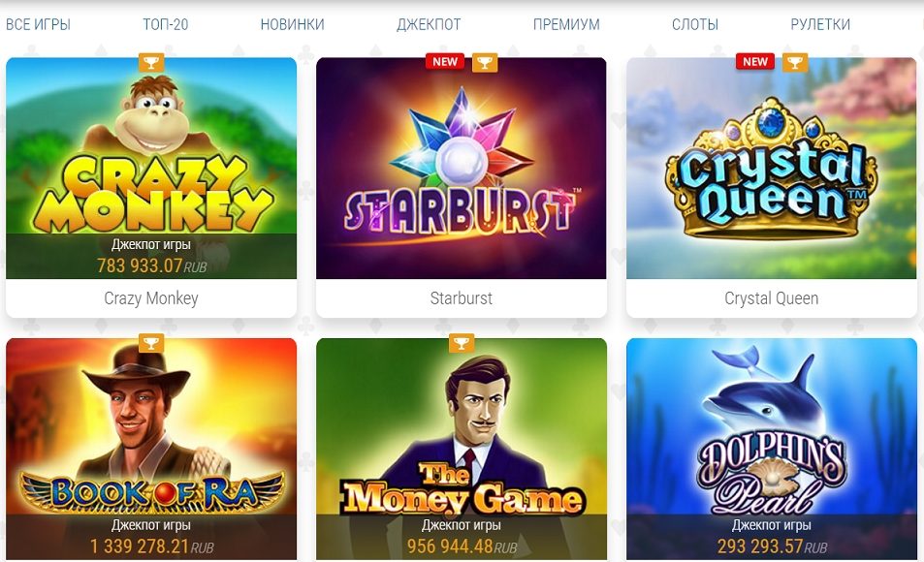Click the trophy badge above Starburst
This screenshot has width=924, height=562.
pyautogui.click(x=485, y=62)
